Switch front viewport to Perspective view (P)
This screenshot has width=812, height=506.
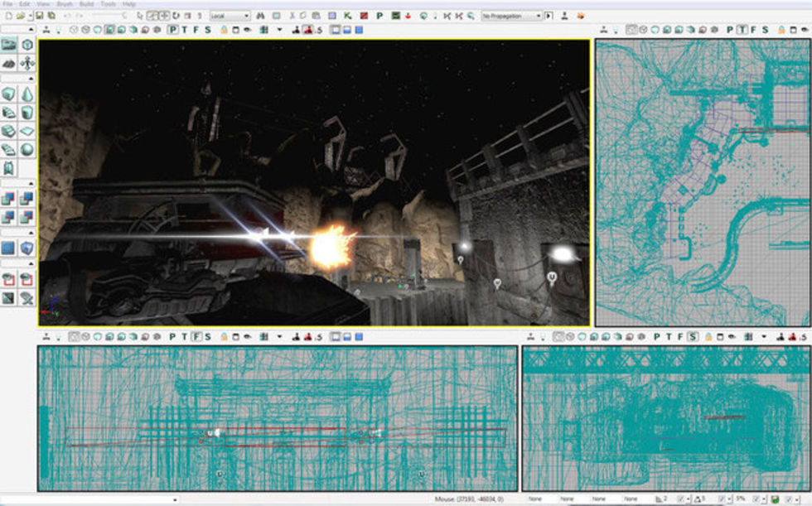pyautogui.click(x=172, y=337)
